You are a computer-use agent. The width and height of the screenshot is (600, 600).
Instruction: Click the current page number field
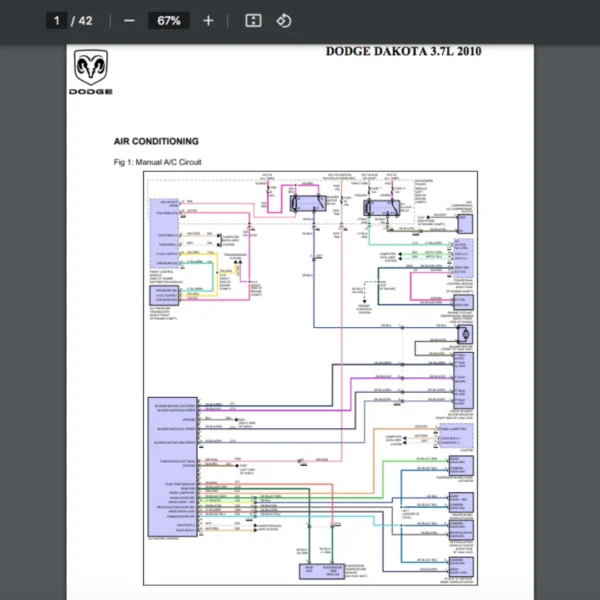click(x=58, y=20)
